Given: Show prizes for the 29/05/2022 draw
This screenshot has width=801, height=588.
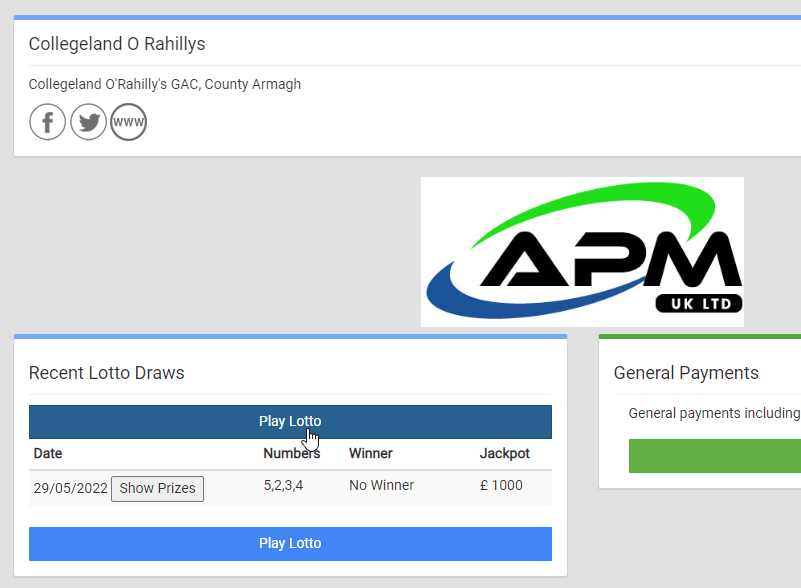Looking at the screenshot, I should coord(157,489).
